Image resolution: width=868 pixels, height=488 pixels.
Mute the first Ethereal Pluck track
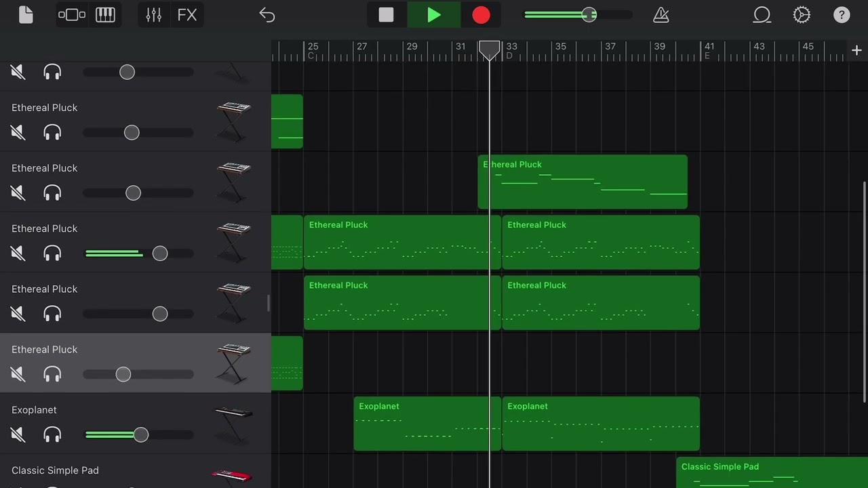pos(18,132)
